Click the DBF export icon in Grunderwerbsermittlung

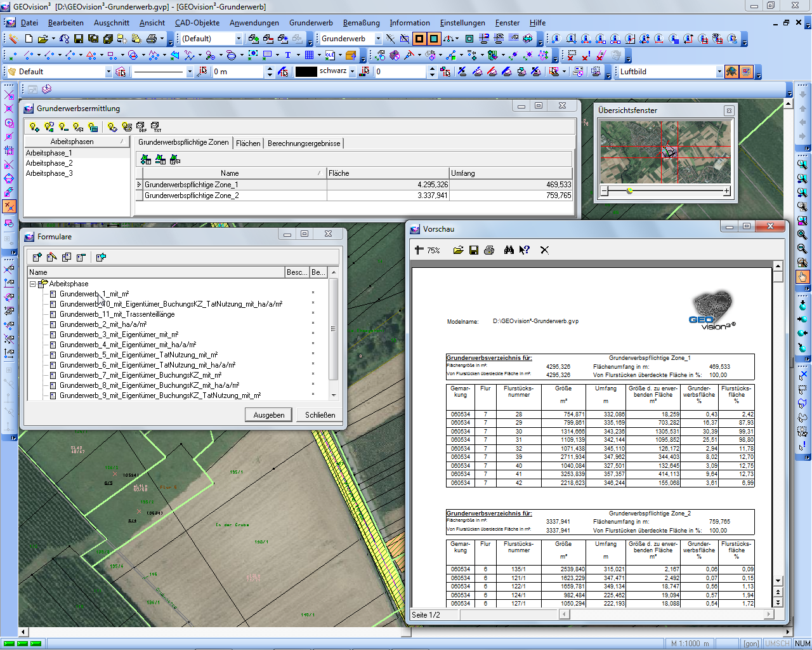141,127
